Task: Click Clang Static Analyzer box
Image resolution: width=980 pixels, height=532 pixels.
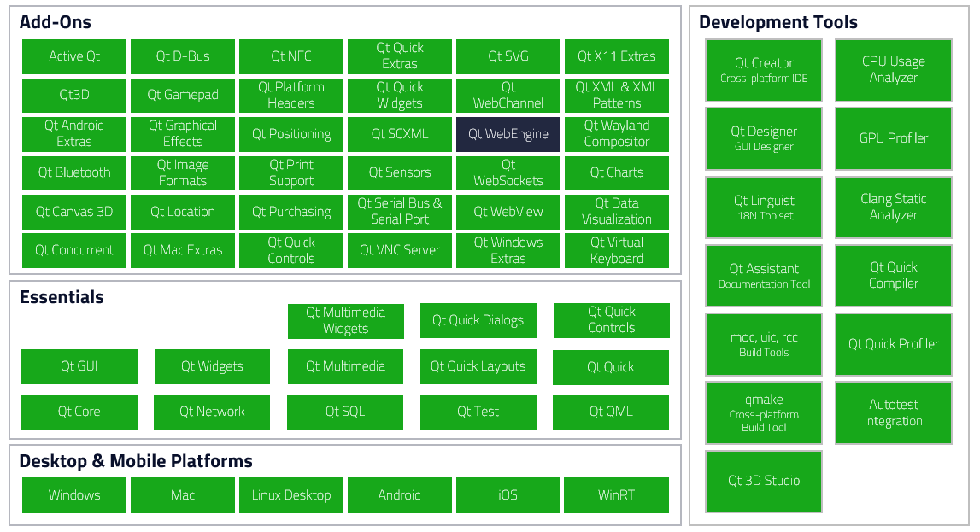Action: (x=894, y=208)
